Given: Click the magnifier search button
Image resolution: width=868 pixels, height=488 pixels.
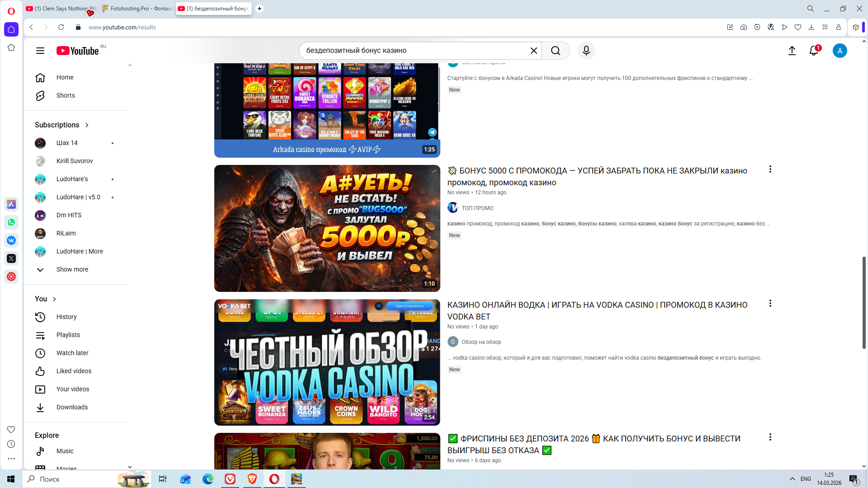Looking at the screenshot, I should 555,51.
